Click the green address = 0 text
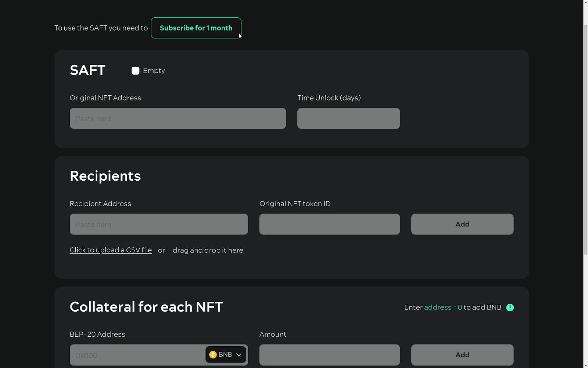 click(x=443, y=307)
